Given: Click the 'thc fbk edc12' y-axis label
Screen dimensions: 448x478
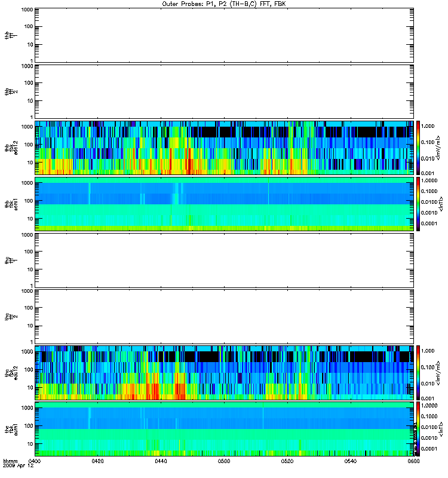Looking at the screenshot, I should [x=11, y=373].
